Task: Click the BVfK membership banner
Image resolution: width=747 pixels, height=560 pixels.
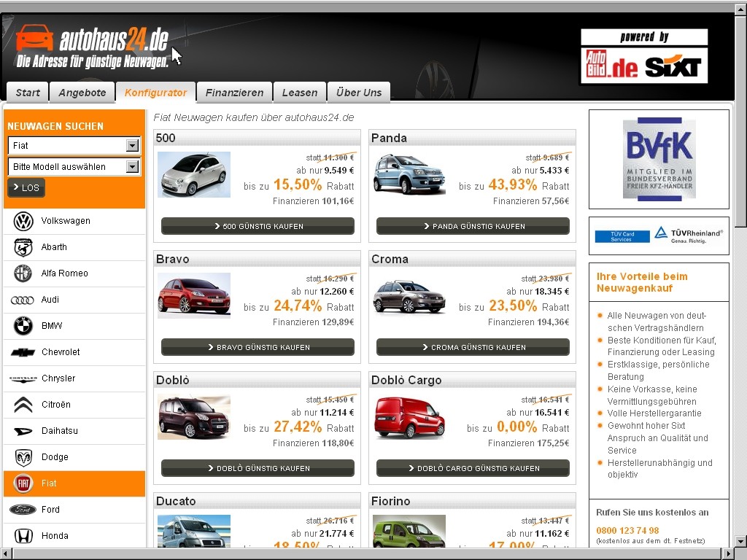Action: (x=659, y=158)
